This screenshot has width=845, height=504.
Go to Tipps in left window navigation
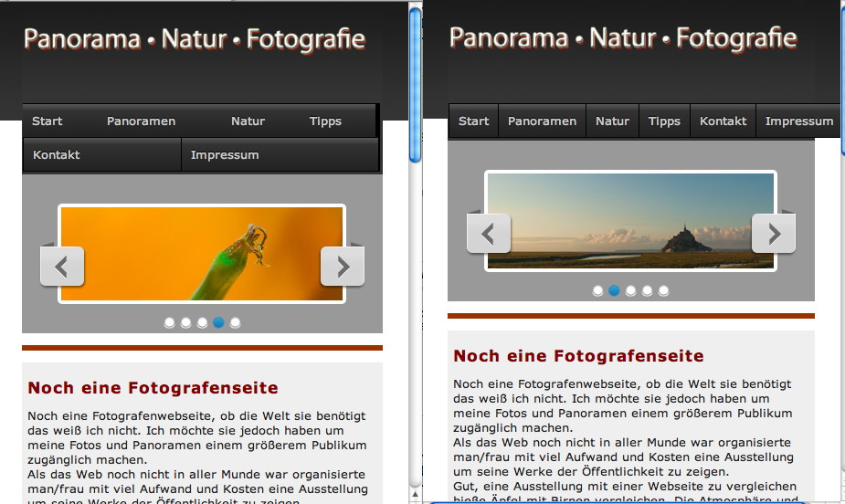[x=325, y=121]
